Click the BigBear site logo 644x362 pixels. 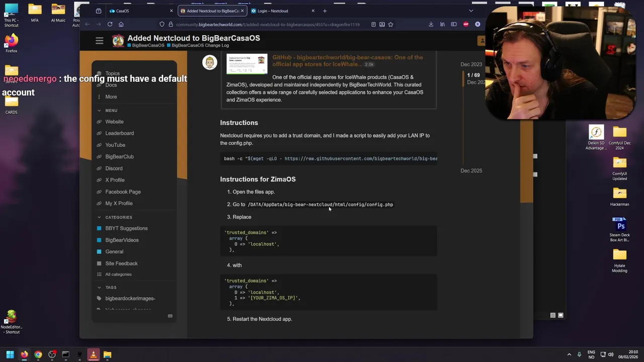click(118, 41)
